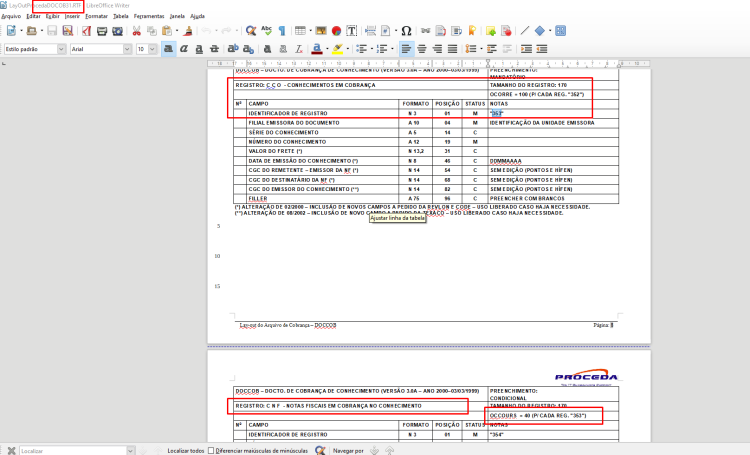Viewport: 750px width, 455px height.
Task: Open the Ferramentas menu
Action: tap(149, 16)
